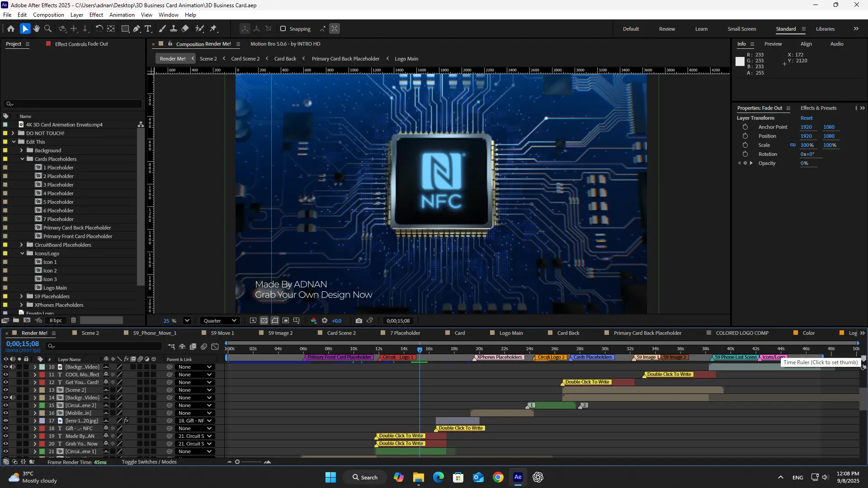This screenshot has width=868, height=488.
Task: Open the Quarter resolution dropdown
Action: (220, 321)
